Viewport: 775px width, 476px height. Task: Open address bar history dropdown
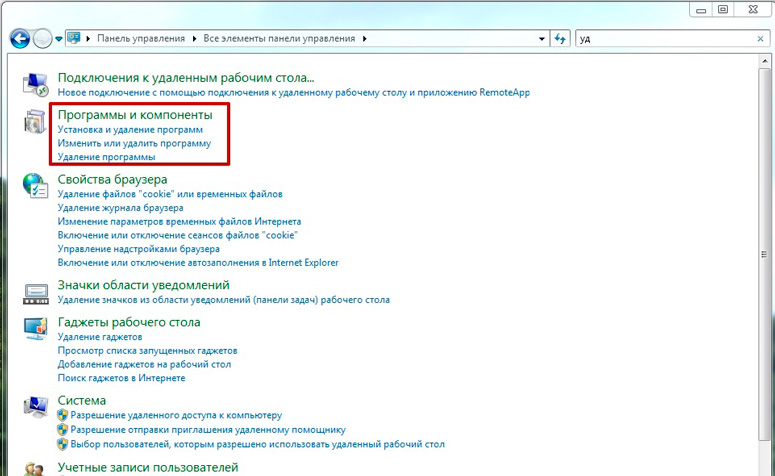542,39
